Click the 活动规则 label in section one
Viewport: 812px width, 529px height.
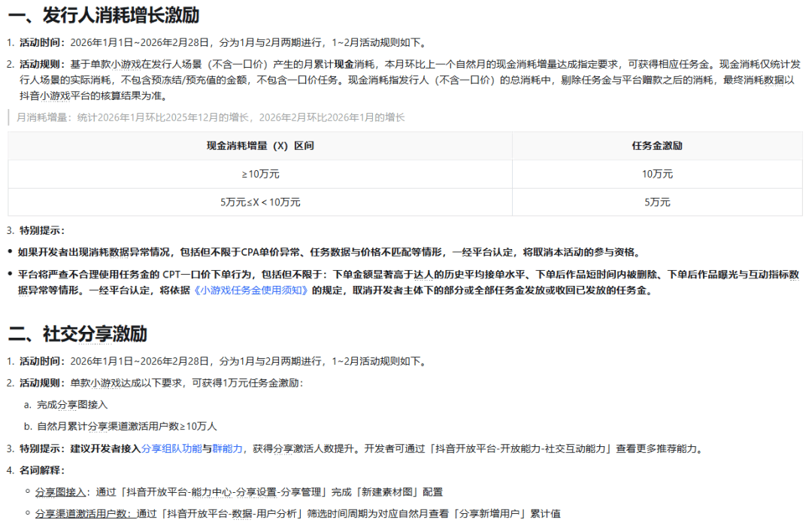42,64
